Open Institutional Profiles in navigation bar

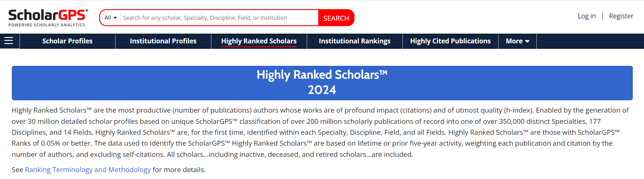coord(163,41)
